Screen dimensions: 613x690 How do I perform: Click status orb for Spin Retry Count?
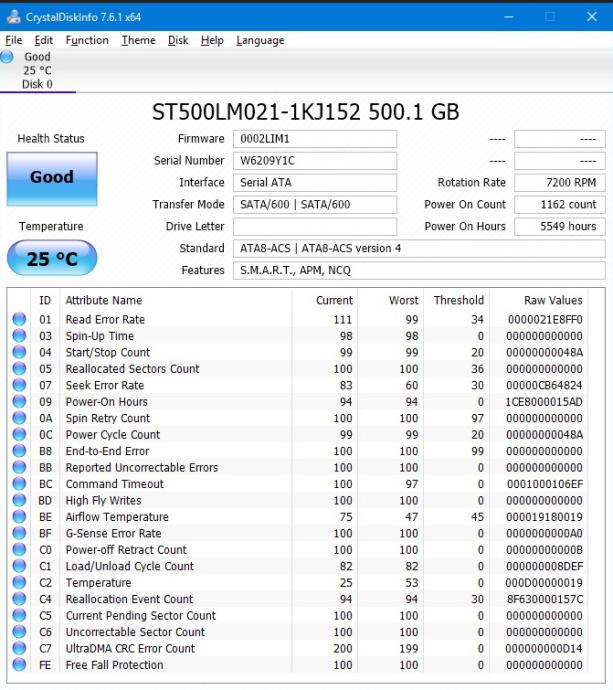pos(19,418)
